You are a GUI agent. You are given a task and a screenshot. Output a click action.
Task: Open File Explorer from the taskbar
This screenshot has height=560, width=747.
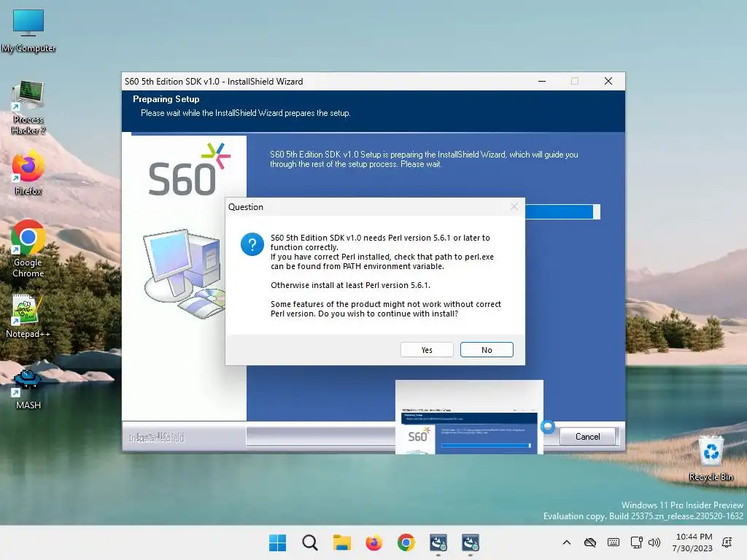(341, 542)
